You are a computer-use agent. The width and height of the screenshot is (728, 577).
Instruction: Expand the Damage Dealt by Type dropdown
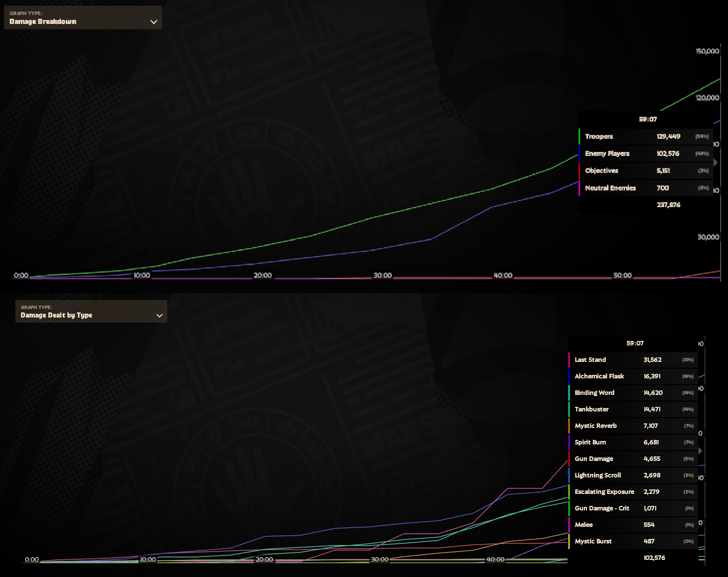[x=91, y=311]
